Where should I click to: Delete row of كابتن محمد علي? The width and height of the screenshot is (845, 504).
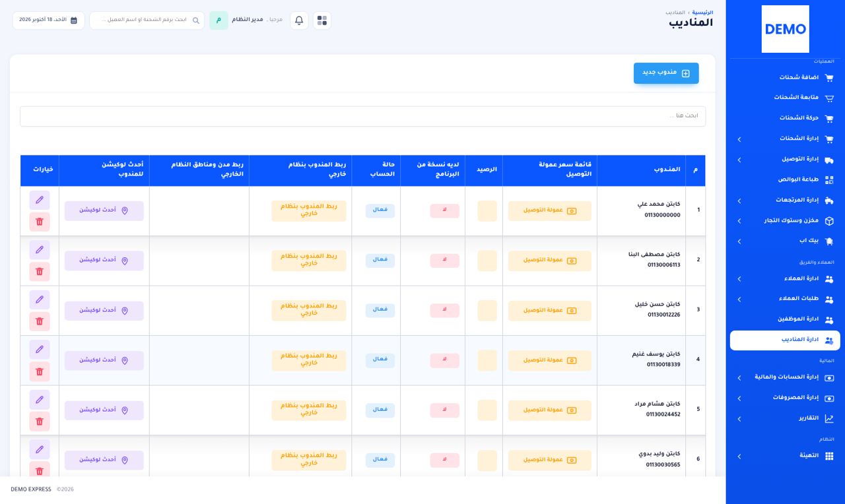coord(40,222)
